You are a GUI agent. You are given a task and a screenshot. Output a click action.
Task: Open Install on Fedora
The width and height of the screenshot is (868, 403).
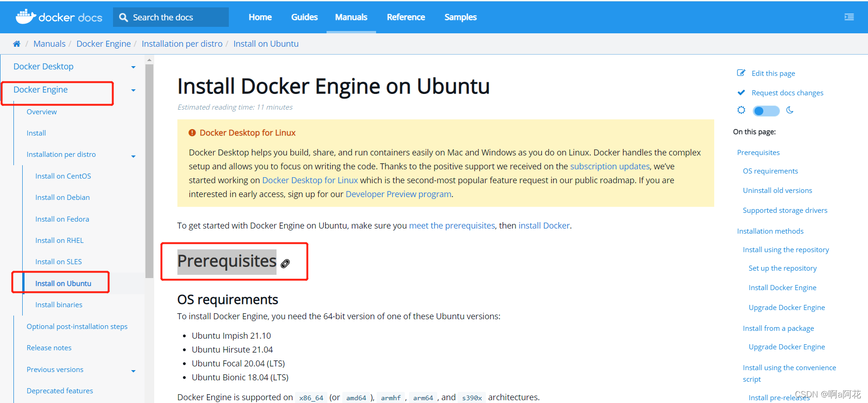(62, 219)
